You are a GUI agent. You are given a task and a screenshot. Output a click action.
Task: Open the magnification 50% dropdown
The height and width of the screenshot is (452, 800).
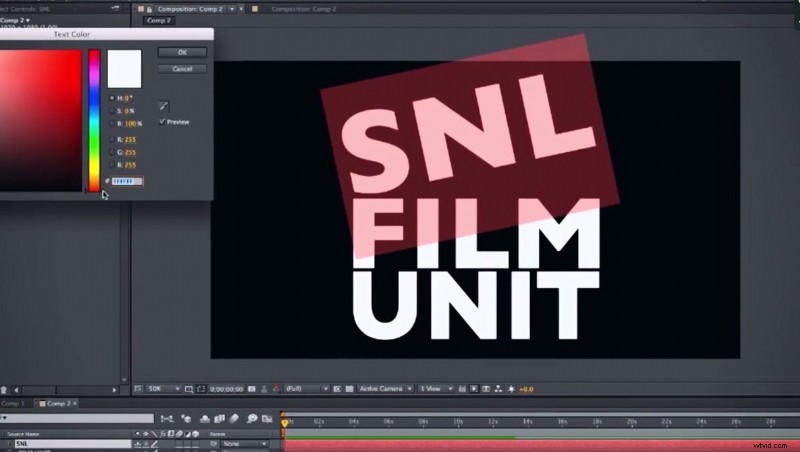tap(163, 388)
